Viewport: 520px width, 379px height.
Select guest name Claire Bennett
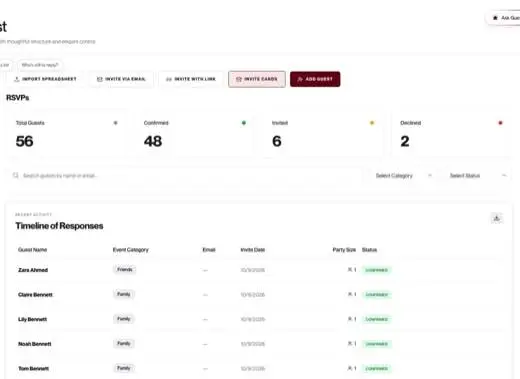(35, 295)
